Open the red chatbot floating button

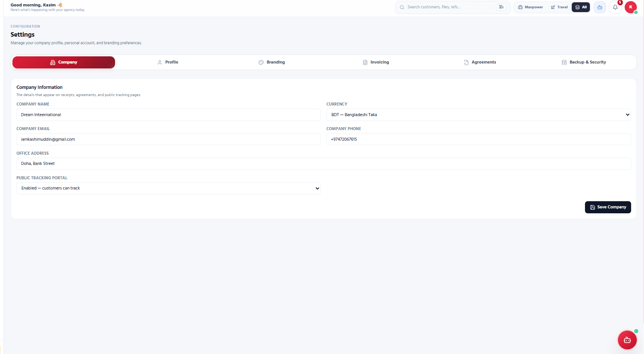627,340
